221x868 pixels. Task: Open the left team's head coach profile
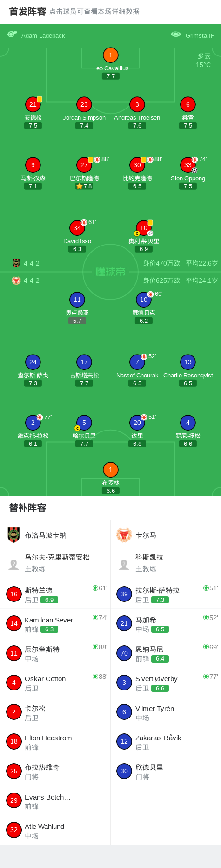point(55,562)
